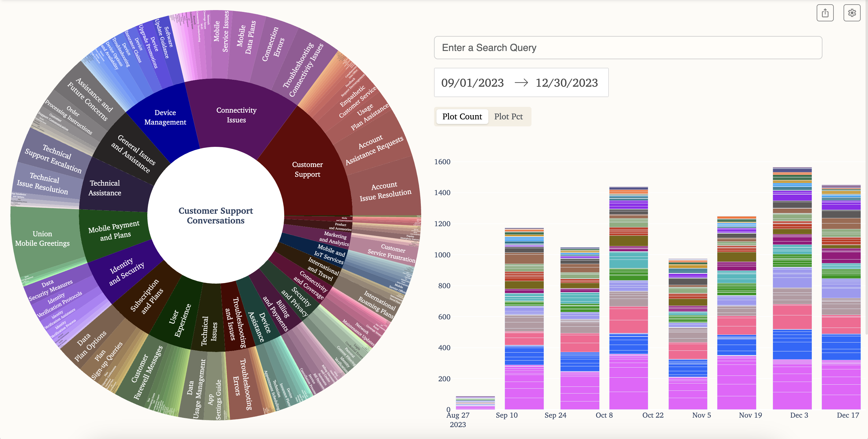Click the Union Mobile Greetings wedge

42,238
